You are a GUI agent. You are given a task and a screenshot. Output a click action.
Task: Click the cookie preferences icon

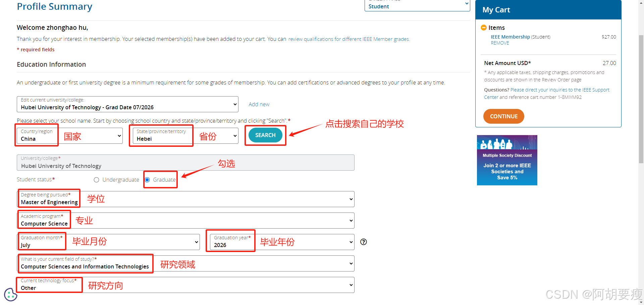[x=10, y=295]
